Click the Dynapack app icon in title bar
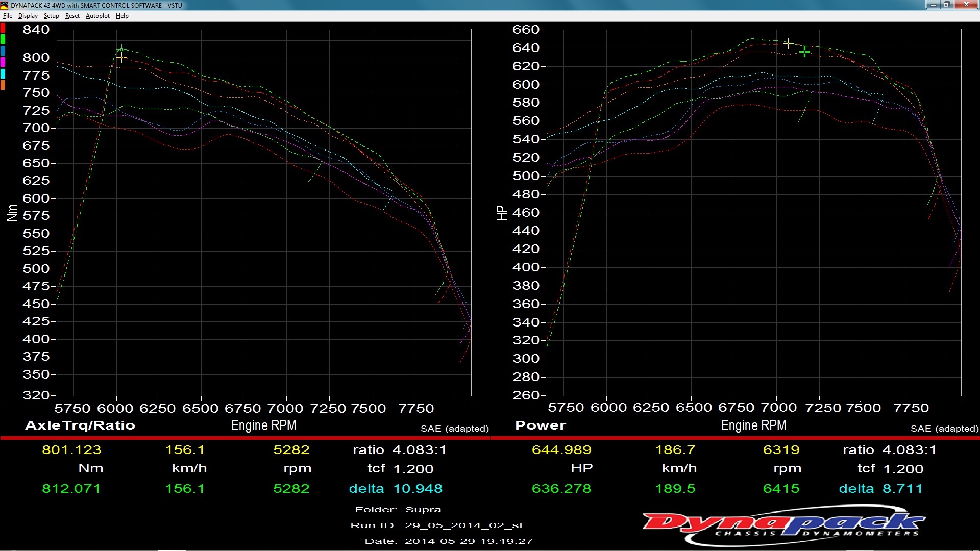 tap(5, 5)
